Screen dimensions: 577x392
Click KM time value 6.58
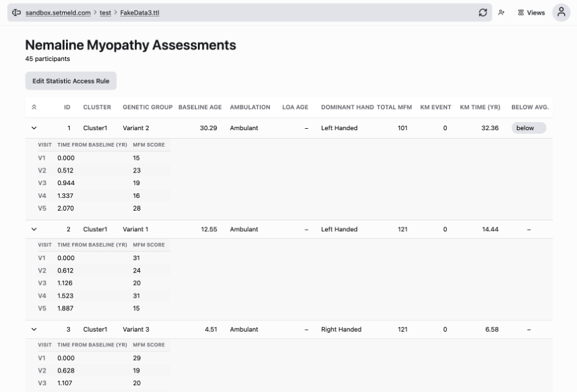pos(492,329)
